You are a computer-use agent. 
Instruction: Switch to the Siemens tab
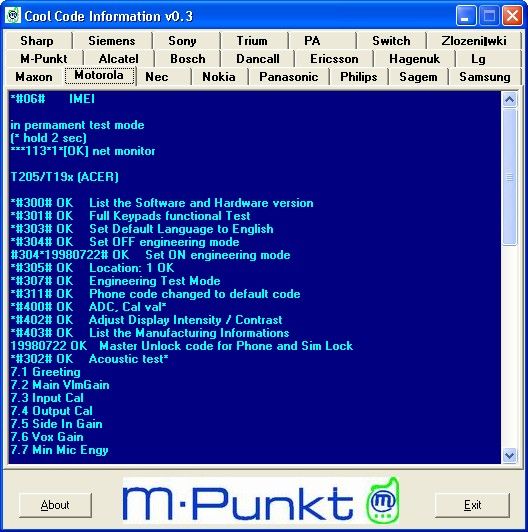(x=112, y=41)
